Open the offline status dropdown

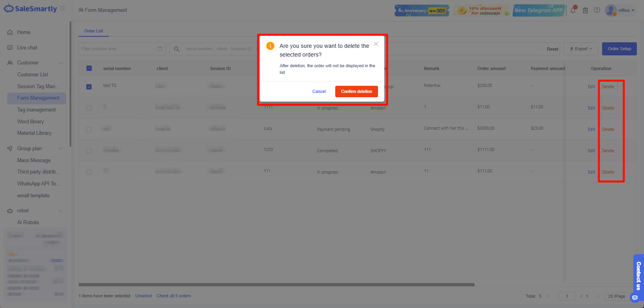[626, 10]
